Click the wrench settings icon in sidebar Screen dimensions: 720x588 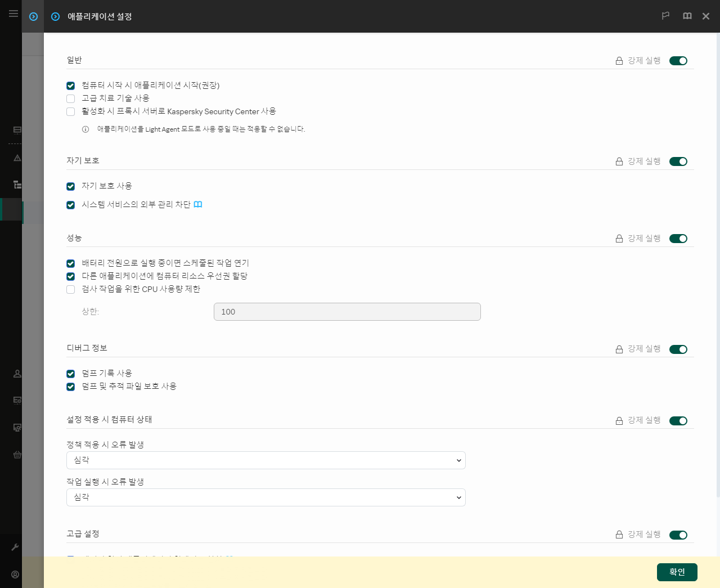tap(15, 547)
